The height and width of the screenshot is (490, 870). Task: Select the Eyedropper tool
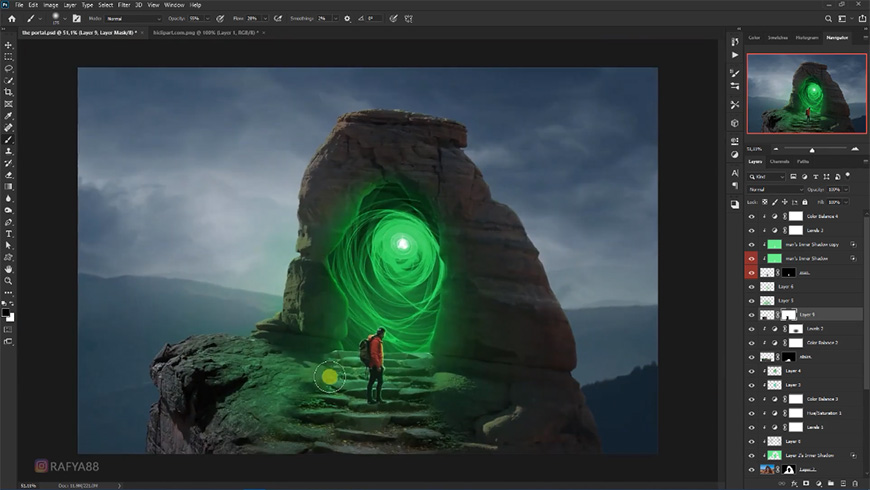tap(8, 116)
